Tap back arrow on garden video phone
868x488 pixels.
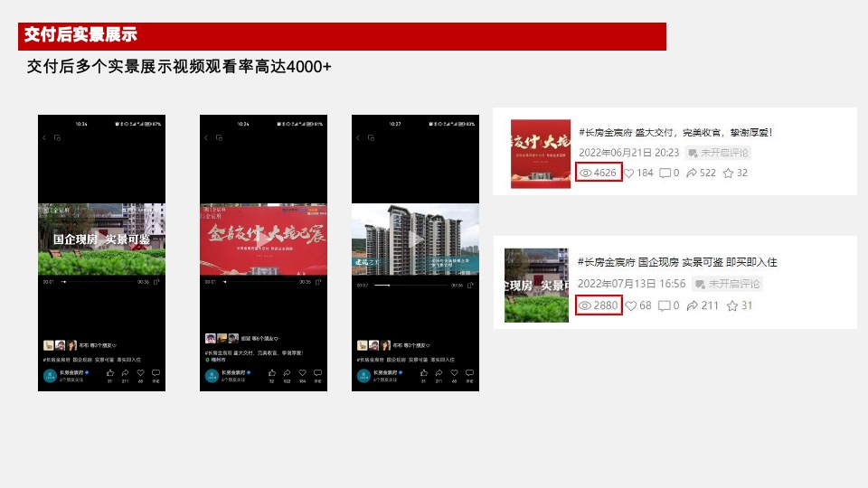pos(44,137)
